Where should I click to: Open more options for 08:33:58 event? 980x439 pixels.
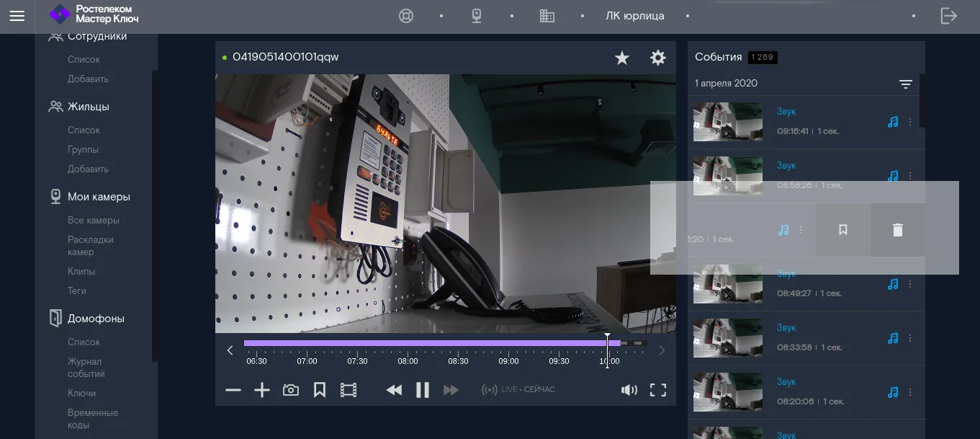click(x=910, y=338)
